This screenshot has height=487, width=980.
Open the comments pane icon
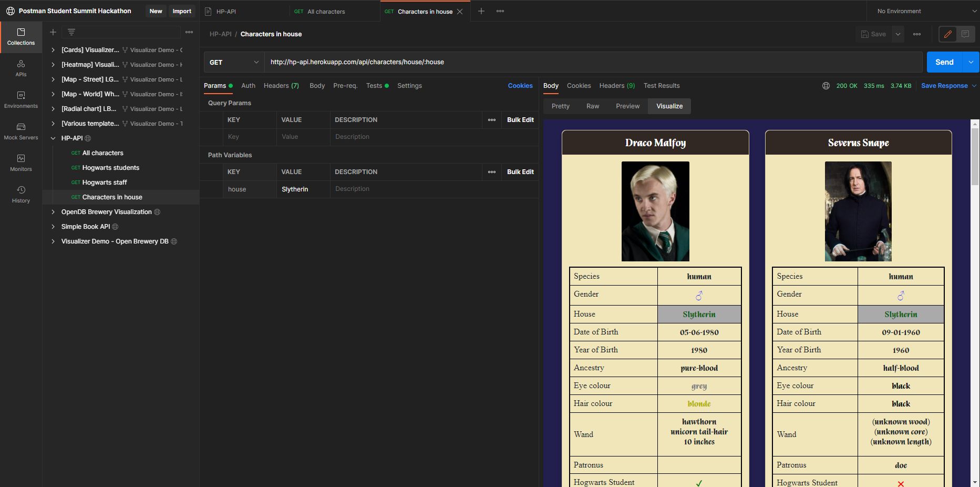click(x=965, y=34)
